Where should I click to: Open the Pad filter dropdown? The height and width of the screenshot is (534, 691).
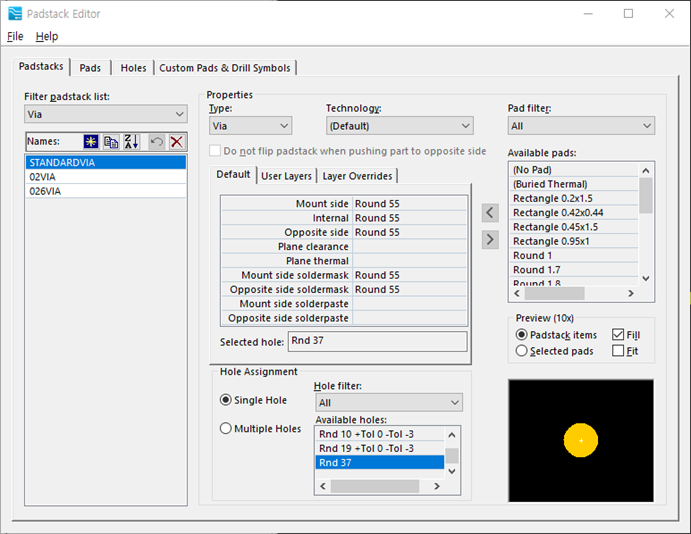tap(581, 126)
